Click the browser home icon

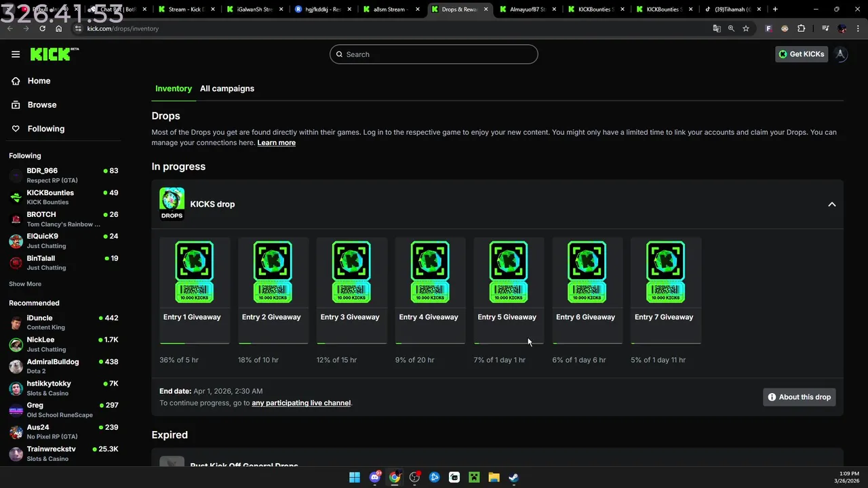[x=59, y=28]
